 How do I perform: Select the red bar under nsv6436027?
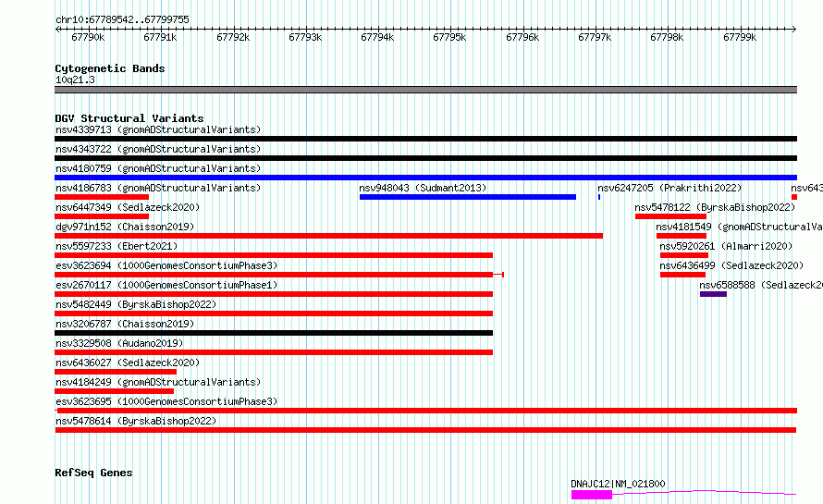116,372
